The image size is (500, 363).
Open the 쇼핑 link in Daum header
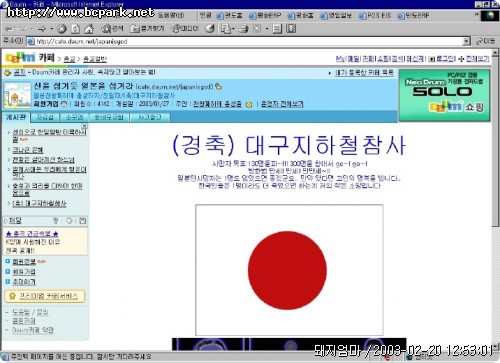pos(383,59)
